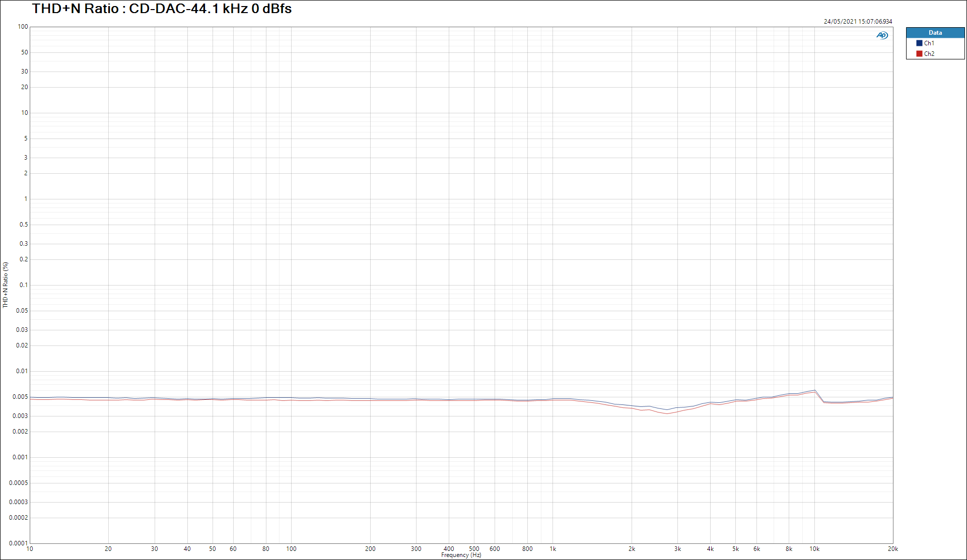The width and height of the screenshot is (967, 560).
Task: Click the 0.1 y-axis tick label
Action: (24, 285)
